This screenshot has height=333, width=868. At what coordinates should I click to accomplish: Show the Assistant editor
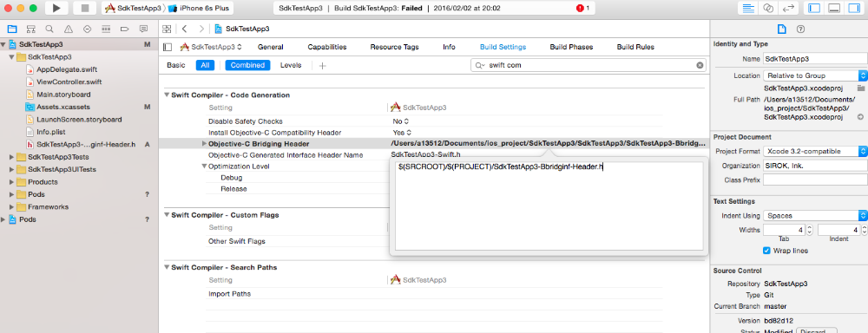point(767,9)
